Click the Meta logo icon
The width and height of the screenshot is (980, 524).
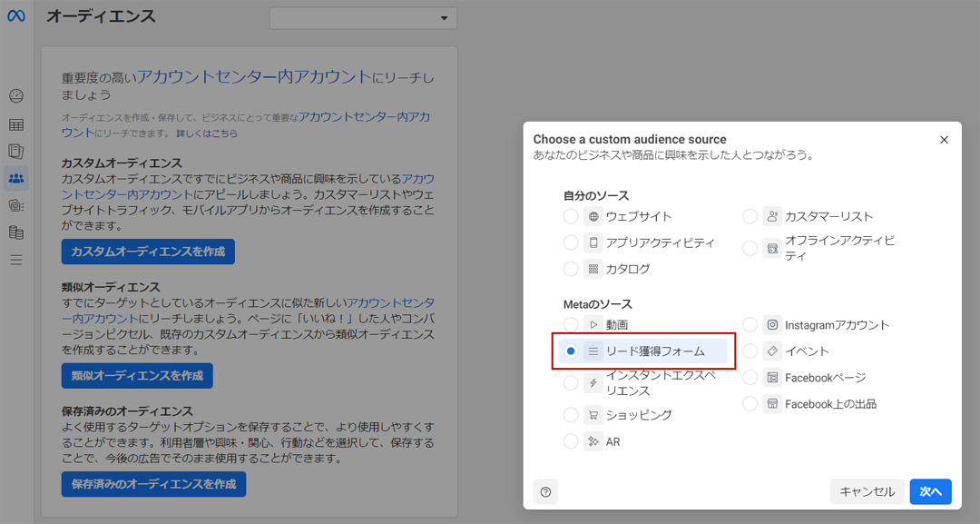coord(15,16)
